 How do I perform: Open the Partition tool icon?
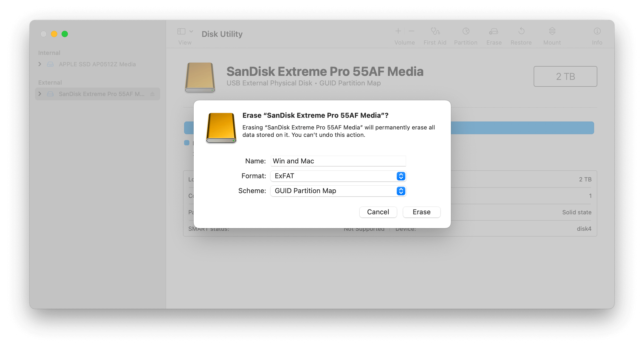tap(466, 31)
